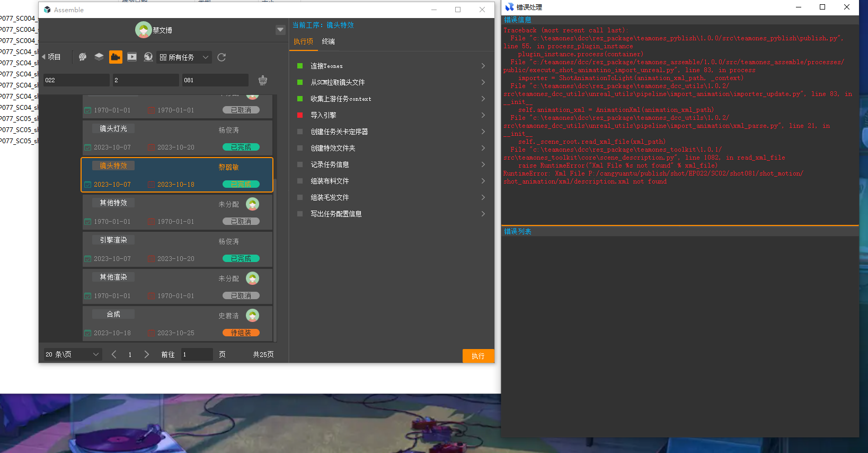The image size is (868, 453).
Task: Open the paint palette asset category
Action: [x=83, y=57]
